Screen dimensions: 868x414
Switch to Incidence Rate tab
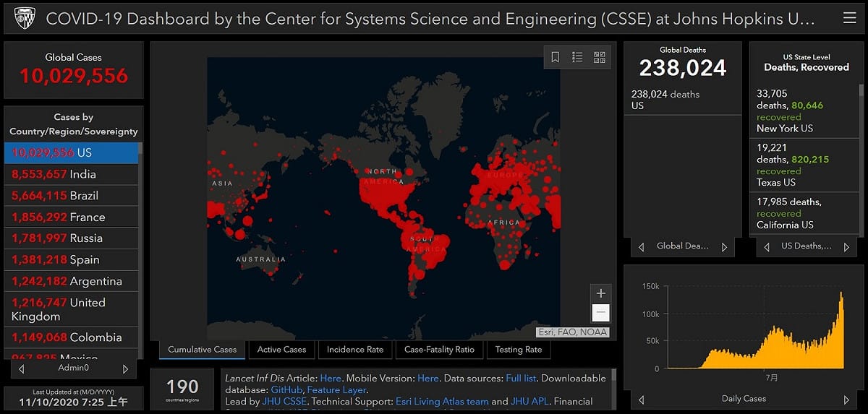[355, 350]
